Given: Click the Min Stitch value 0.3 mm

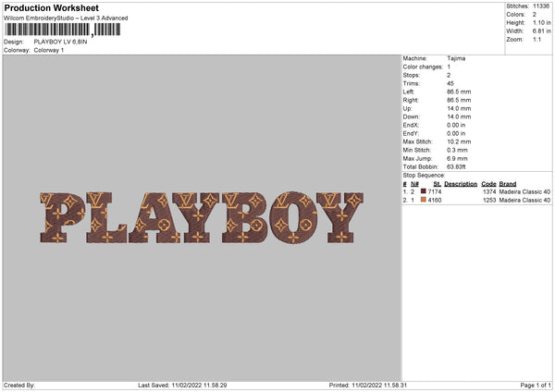Looking at the screenshot, I should click(457, 150).
